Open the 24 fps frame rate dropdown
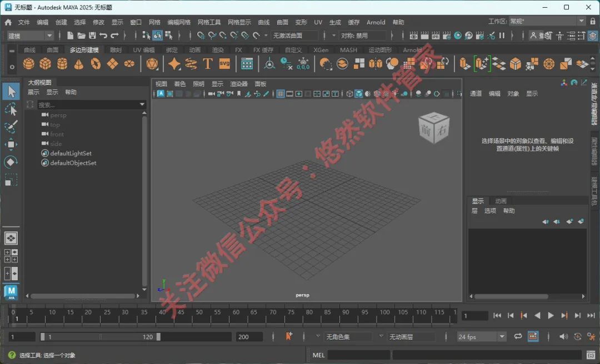The image size is (600, 364). [x=481, y=337]
